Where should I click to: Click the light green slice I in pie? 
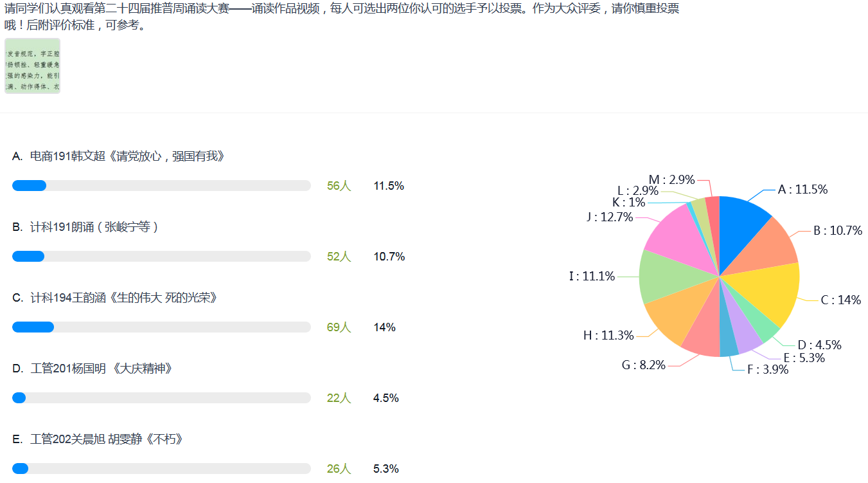(x=667, y=278)
